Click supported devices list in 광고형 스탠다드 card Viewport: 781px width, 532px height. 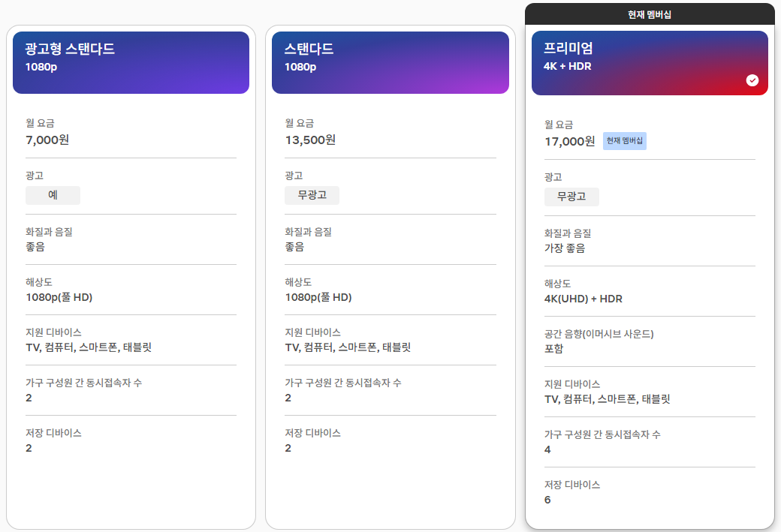point(88,347)
